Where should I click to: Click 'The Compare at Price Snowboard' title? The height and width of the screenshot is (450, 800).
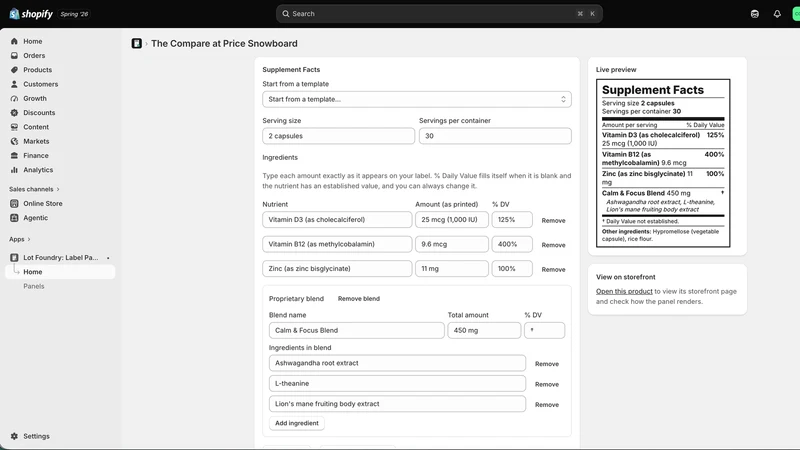224,43
